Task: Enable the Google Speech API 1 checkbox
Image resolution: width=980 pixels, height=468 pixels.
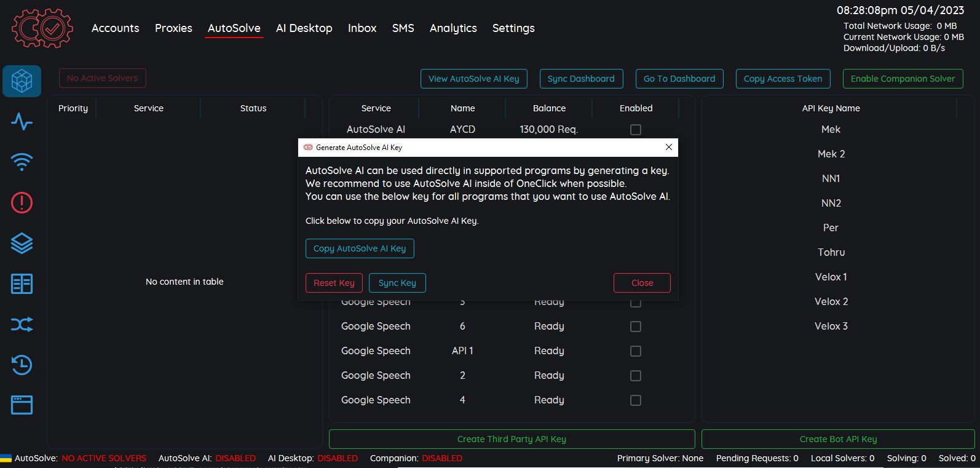Action: 636,351
